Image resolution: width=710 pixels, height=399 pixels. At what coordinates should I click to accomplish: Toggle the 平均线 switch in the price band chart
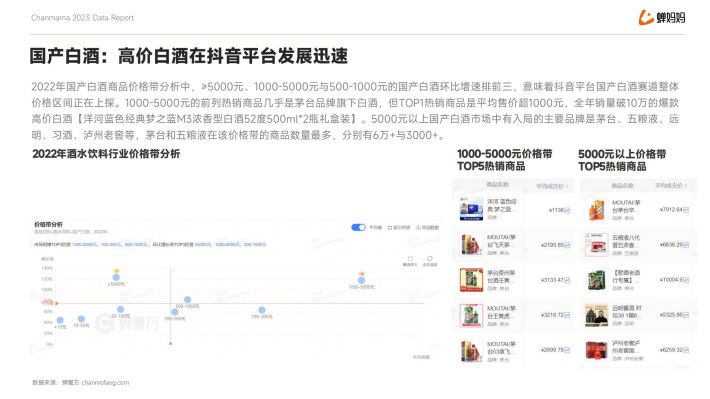click(358, 227)
